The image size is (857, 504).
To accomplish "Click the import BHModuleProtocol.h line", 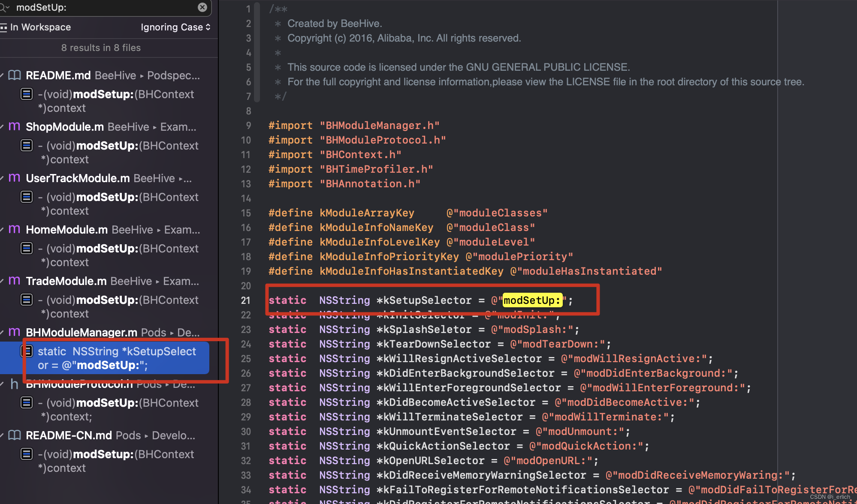I will tap(357, 140).
